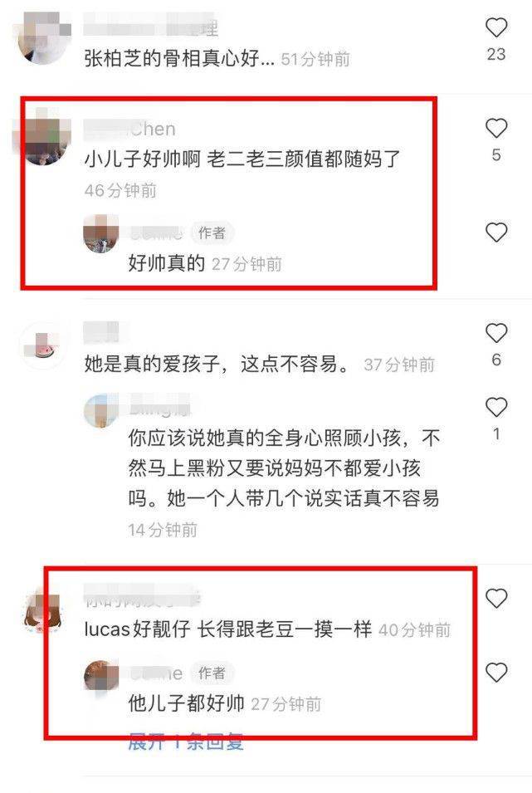This screenshot has width=532, height=793.
Task: Like the 小儿子好帅啊 comment with 5 likes
Action: click(496, 128)
